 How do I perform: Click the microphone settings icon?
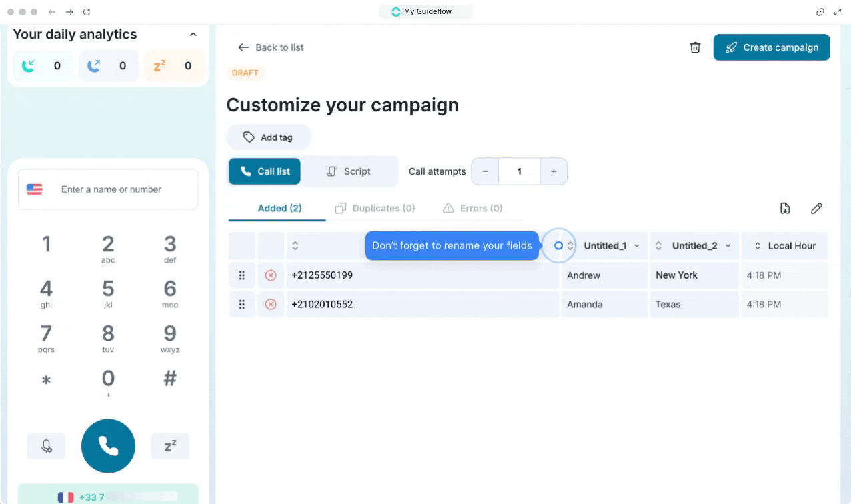coord(47,446)
